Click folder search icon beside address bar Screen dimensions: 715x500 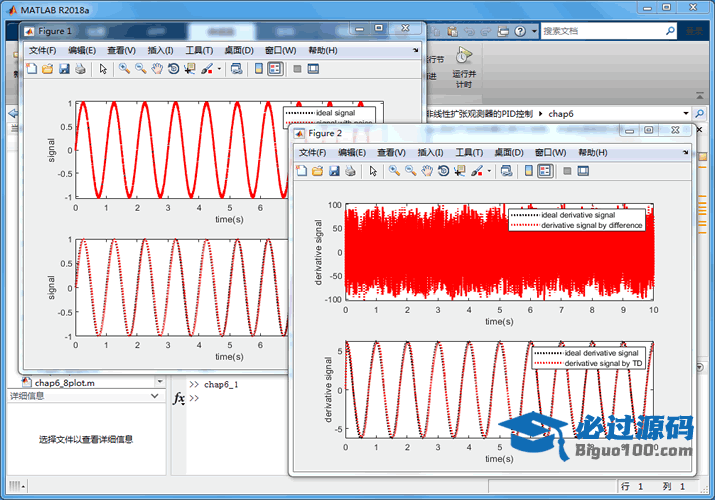(699, 113)
